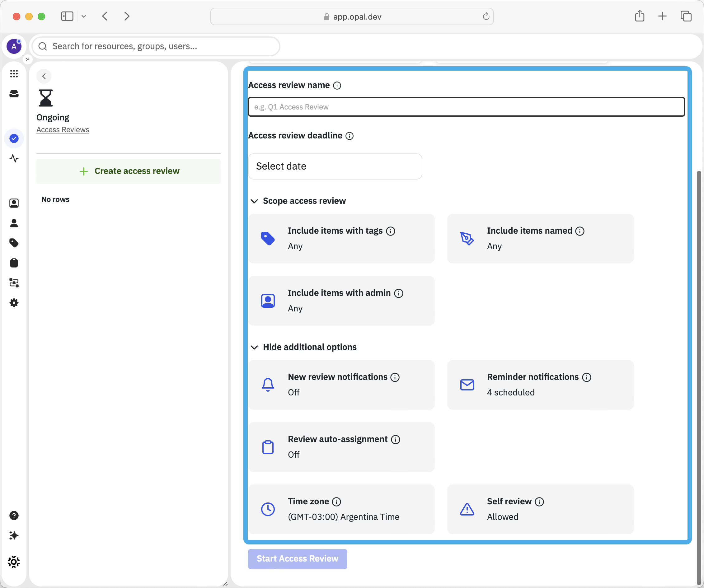Image resolution: width=704 pixels, height=588 pixels.
Task: Open the configuration templates sidebar icon
Action: [x=14, y=283]
